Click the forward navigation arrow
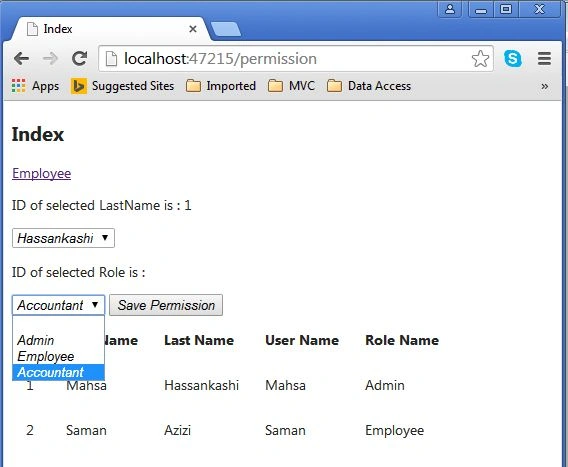The width and height of the screenshot is (568, 467). pos(50,58)
